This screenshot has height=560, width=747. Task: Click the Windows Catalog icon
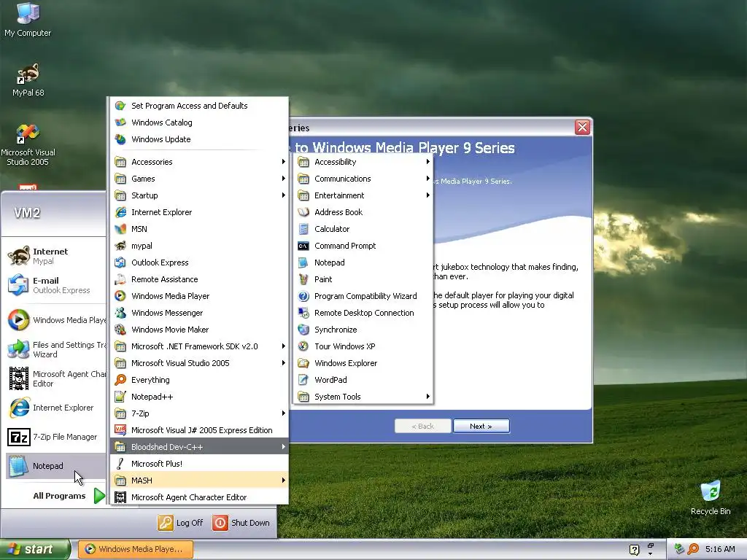(x=120, y=122)
